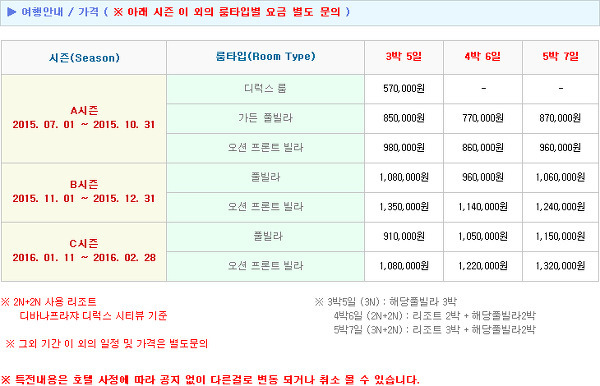
Task: Click the '4박 6일' column header
Action: 483,57
